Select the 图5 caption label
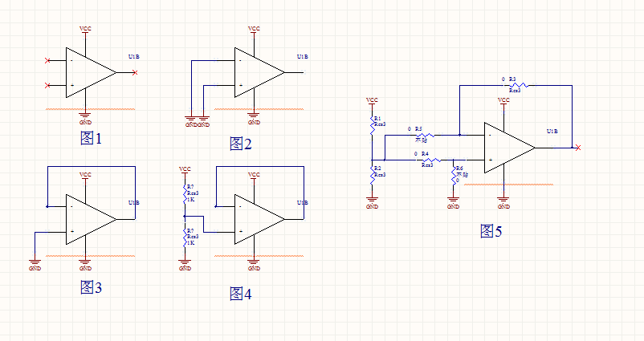The width and height of the screenshot is (644, 341). point(490,231)
